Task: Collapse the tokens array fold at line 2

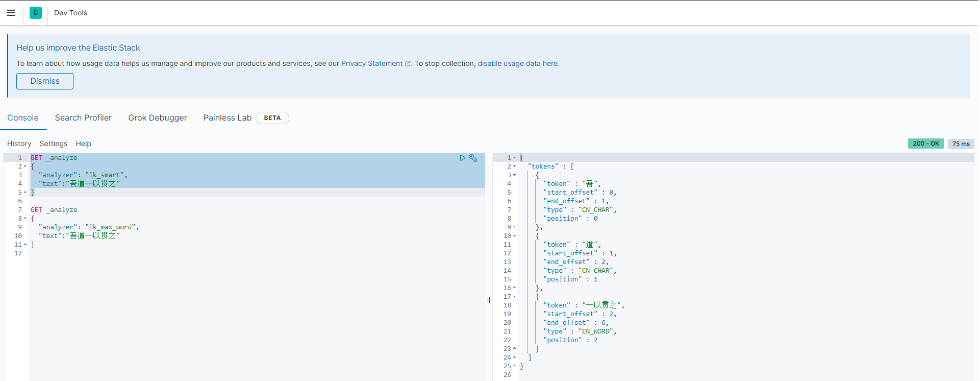Action: 514,166
